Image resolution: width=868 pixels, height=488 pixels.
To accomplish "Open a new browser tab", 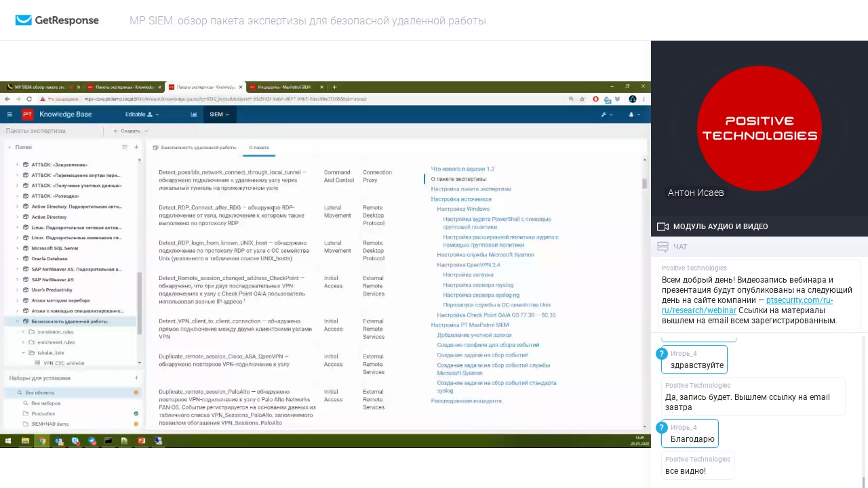I will click(x=334, y=87).
